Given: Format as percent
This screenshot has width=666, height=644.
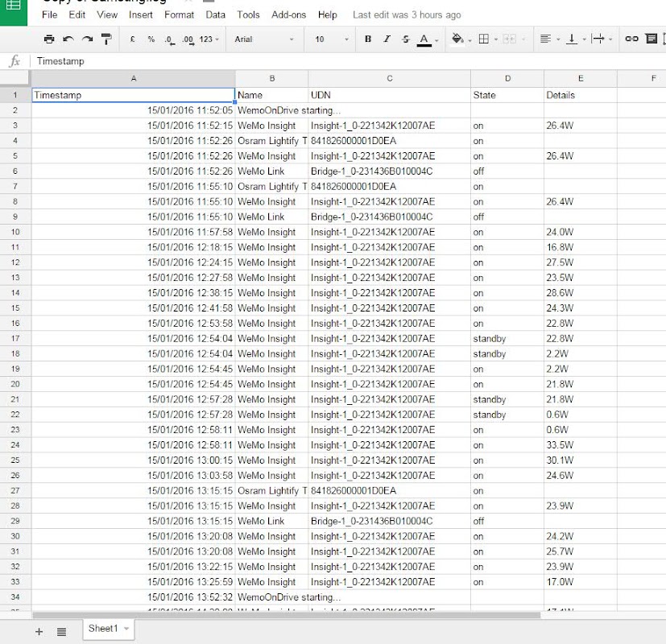Looking at the screenshot, I should (151, 39).
